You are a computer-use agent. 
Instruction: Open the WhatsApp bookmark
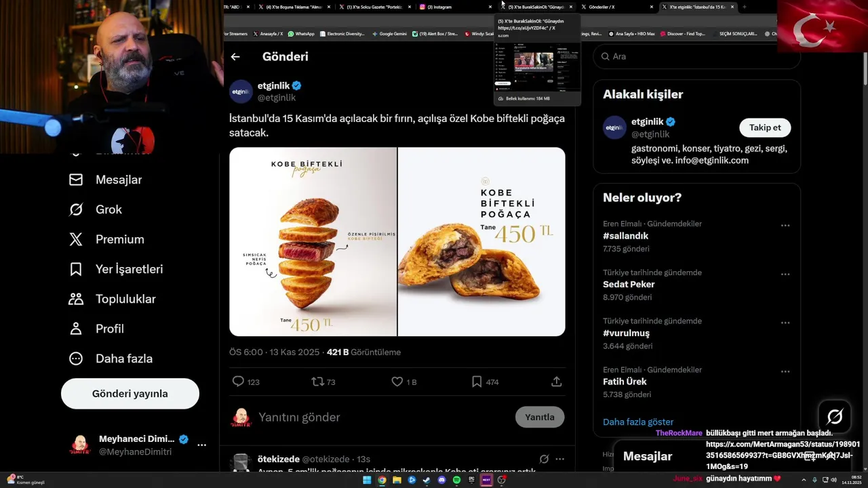301,34
